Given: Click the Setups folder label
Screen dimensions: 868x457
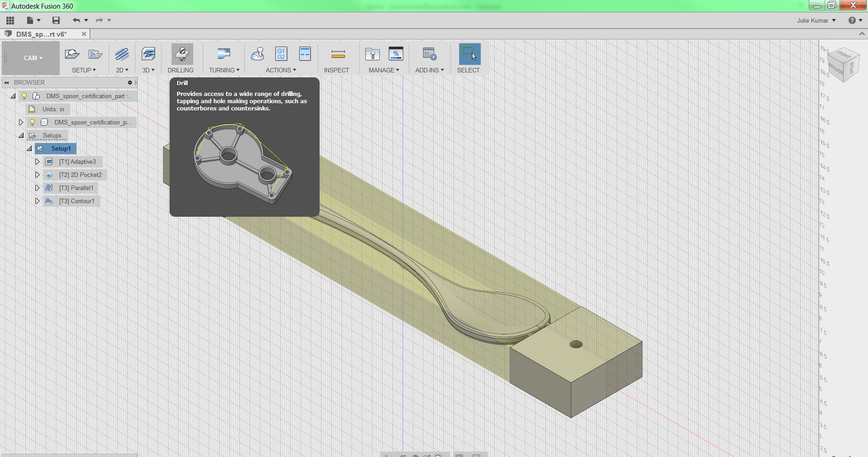Looking at the screenshot, I should pos(52,135).
